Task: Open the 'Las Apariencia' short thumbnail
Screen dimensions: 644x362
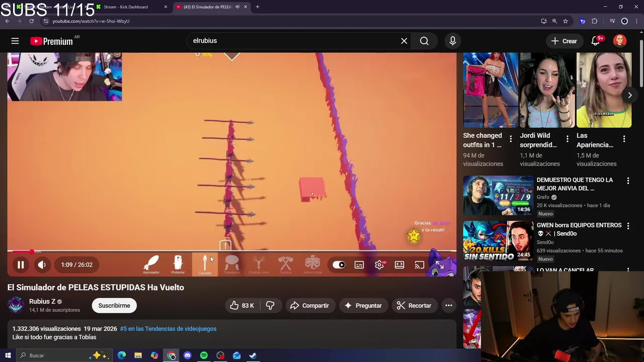Action: 604,90
